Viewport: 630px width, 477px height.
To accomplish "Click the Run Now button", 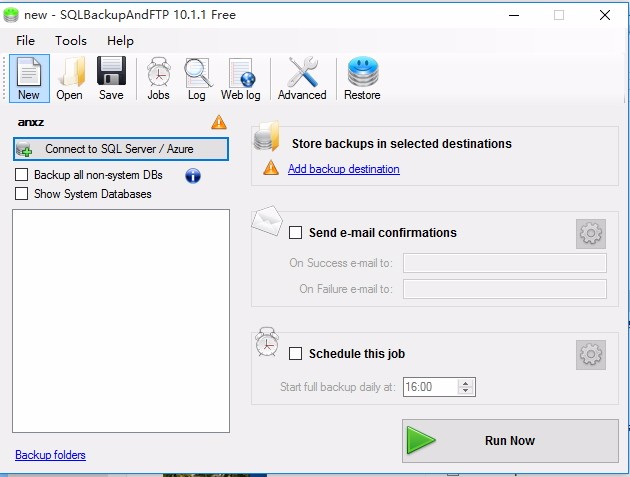I will point(510,441).
